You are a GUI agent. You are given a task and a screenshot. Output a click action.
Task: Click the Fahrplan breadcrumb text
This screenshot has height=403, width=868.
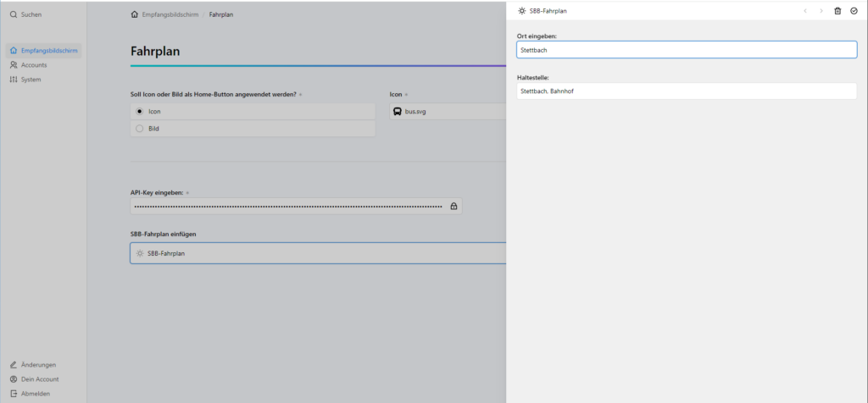pos(221,14)
